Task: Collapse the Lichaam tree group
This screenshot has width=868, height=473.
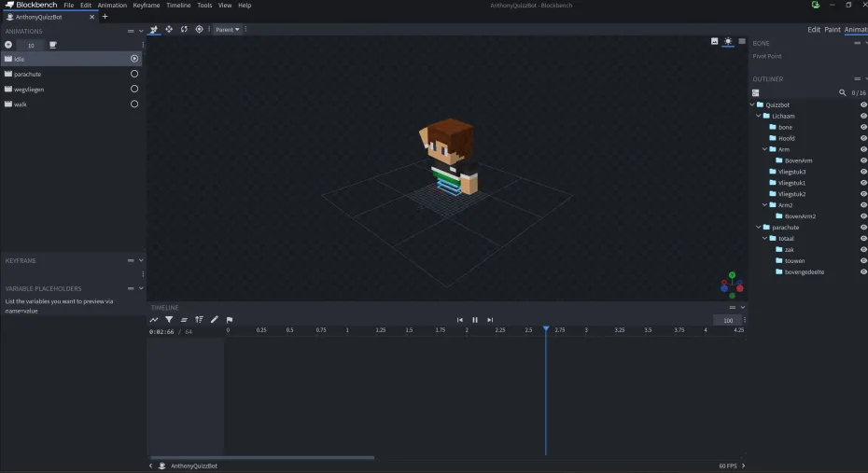Action: [x=759, y=116]
